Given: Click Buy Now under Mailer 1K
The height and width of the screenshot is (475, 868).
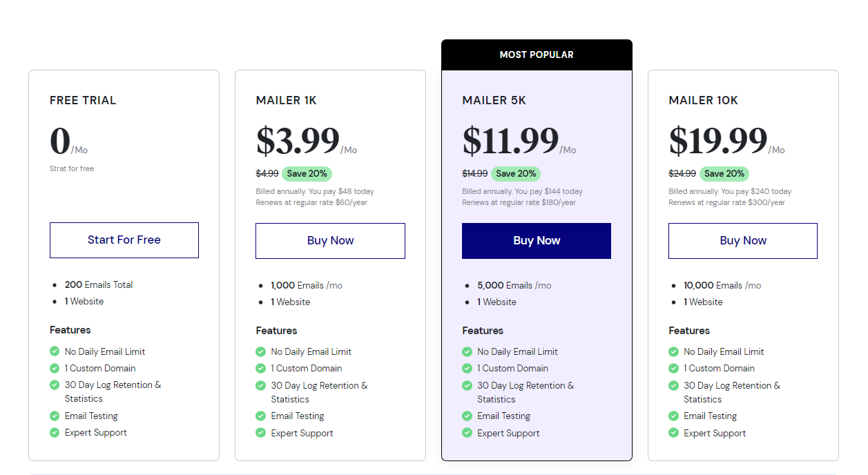Looking at the screenshot, I should click(330, 241).
